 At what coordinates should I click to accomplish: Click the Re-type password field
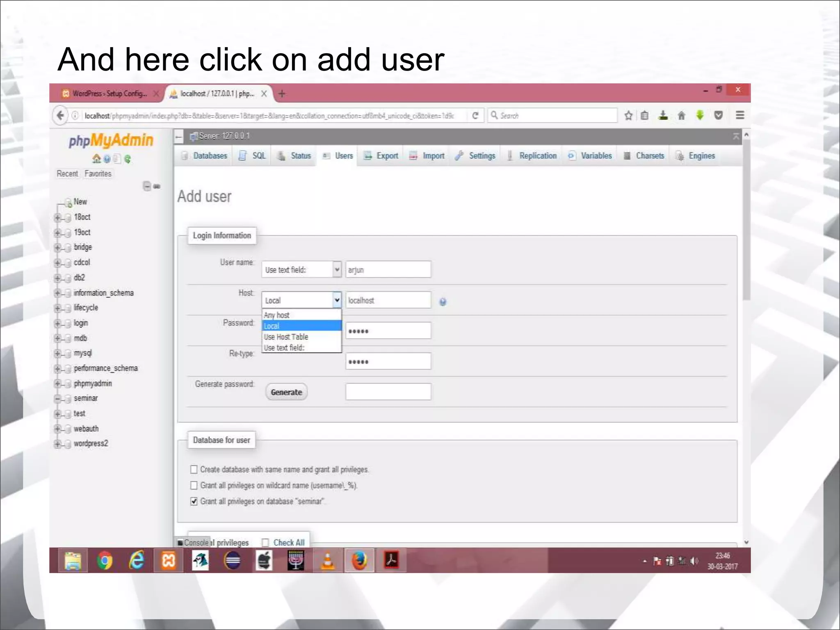click(388, 361)
